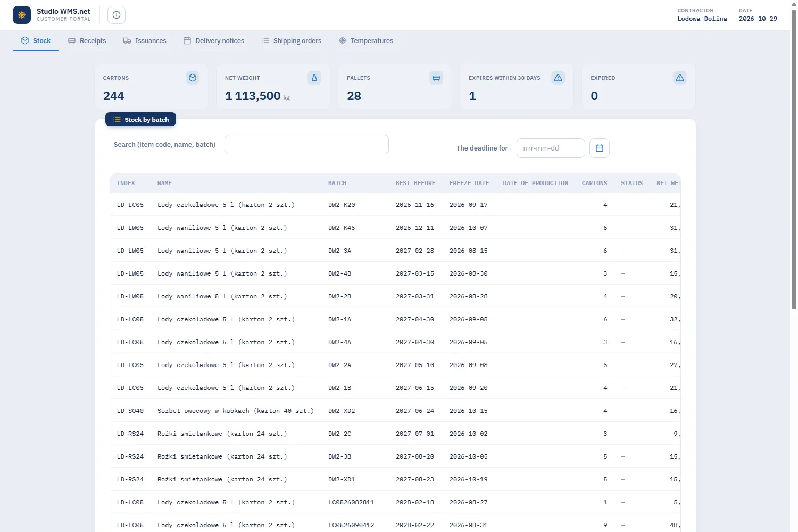Sort by BEST BEFORE column header
The image size is (798, 532).
pyautogui.click(x=415, y=183)
